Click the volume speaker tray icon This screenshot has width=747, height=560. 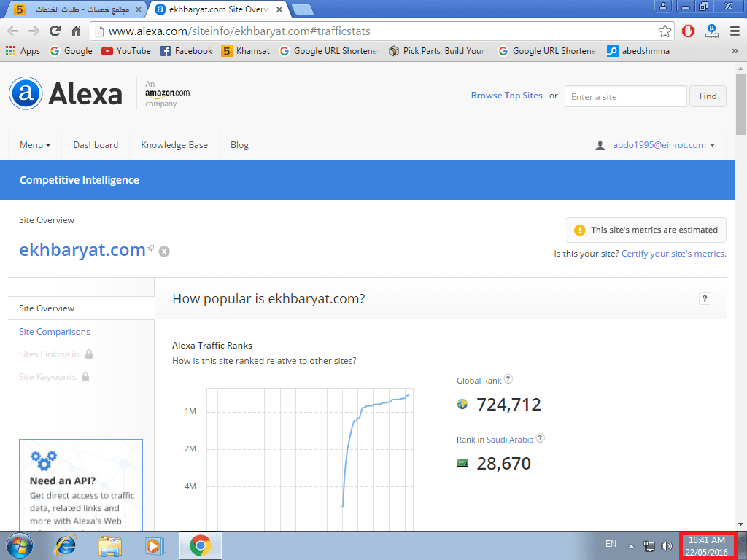(x=666, y=545)
